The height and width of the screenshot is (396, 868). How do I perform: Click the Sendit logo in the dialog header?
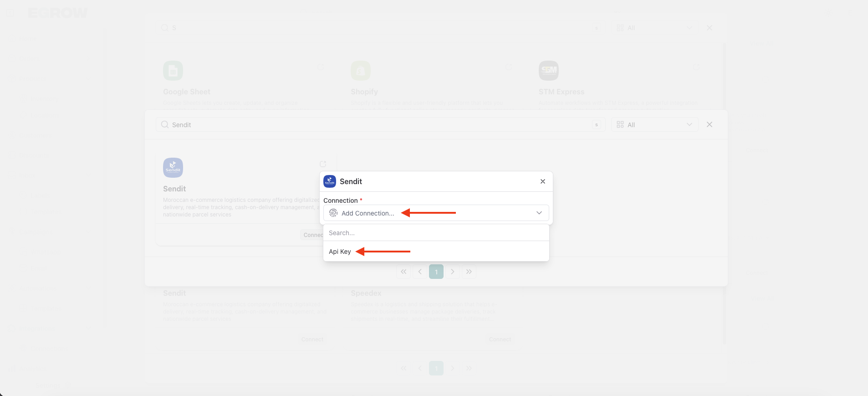click(330, 181)
